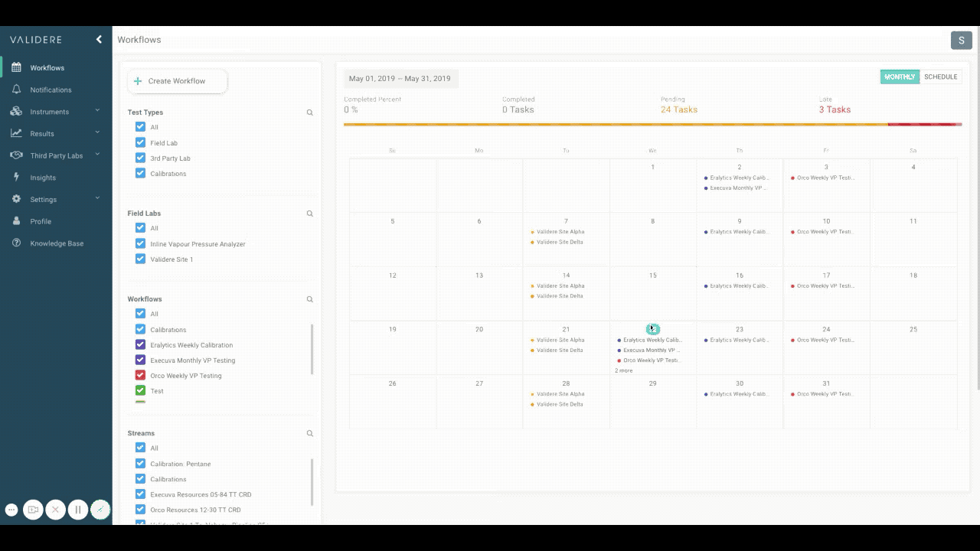Uncheck All under Field Labs
Image resolution: width=980 pixels, height=551 pixels.
pyautogui.click(x=140, y=228)
